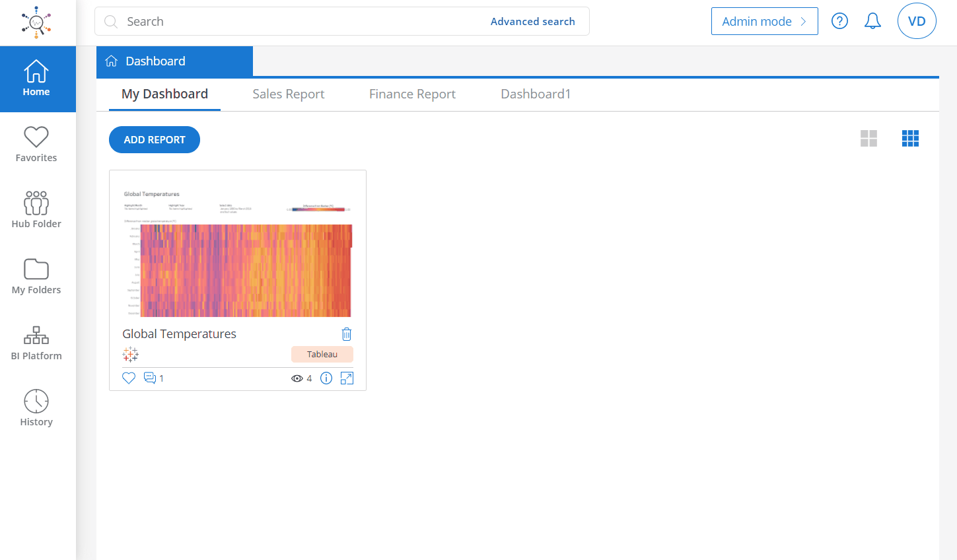Open notifications via the bell icon
957x560 pixels.
pos(872,20)
